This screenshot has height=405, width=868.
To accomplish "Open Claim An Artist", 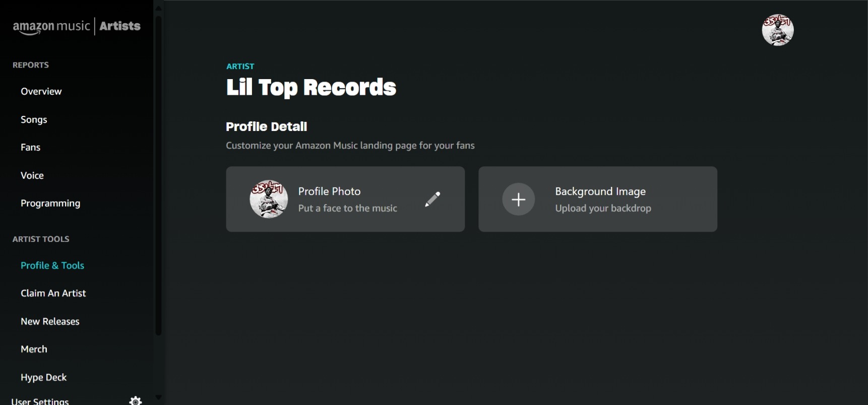I will [54, 293].
